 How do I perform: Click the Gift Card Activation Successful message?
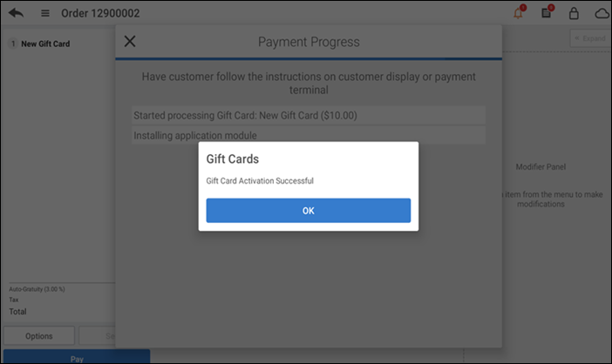tap(260, 180)
